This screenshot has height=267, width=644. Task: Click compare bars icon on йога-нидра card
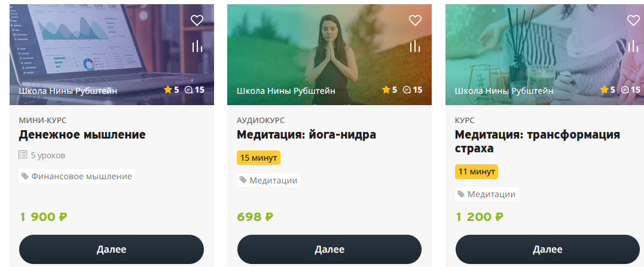coord(415,46)
